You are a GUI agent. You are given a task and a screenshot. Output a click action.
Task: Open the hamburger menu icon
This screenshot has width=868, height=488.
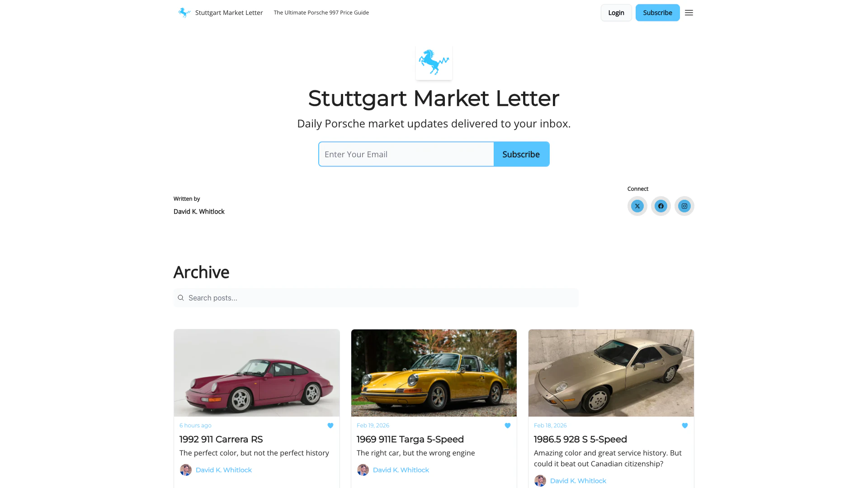689,13
